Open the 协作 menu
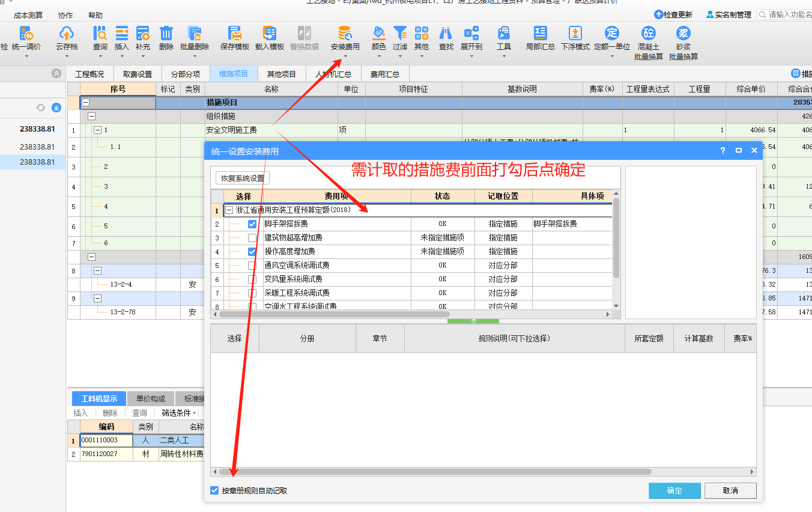Screen dimensions: 812x512 (x=65, y=15)
